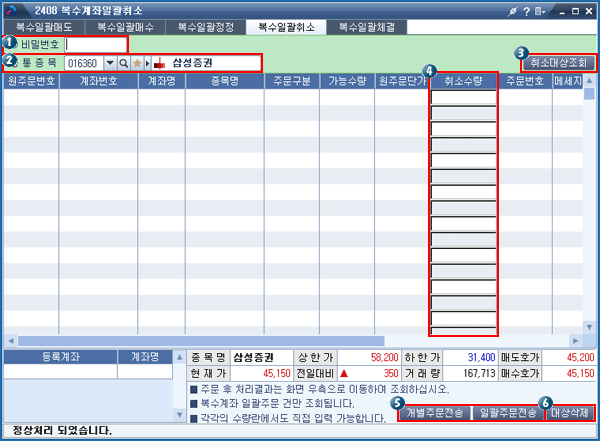The height and width of the screenshot is (441, 600).
Task: Click the pin icon in title bar
Action: coord(513,10)
